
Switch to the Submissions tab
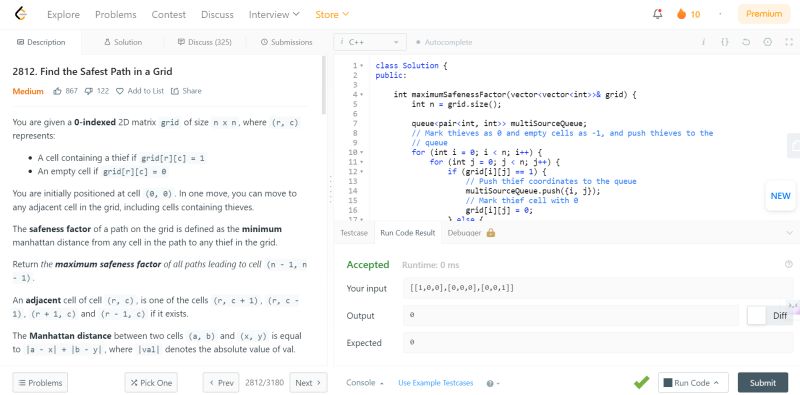point(286,42)
